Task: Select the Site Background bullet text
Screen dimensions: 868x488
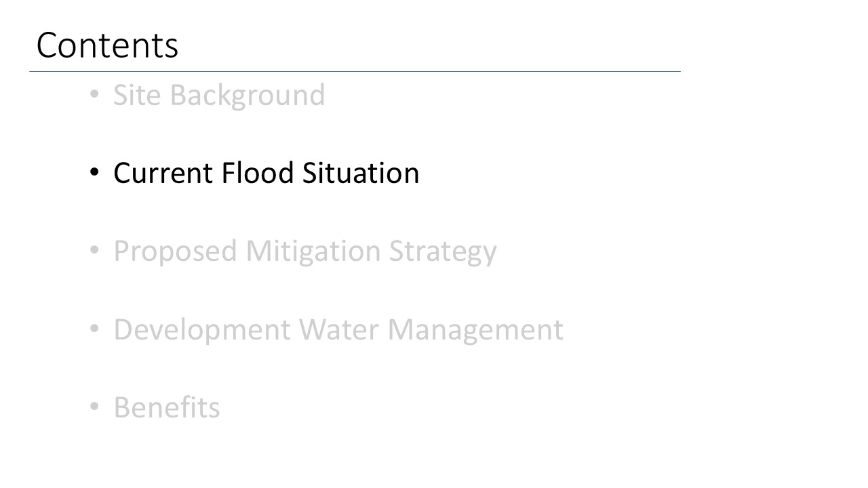Action: point(218,95)
